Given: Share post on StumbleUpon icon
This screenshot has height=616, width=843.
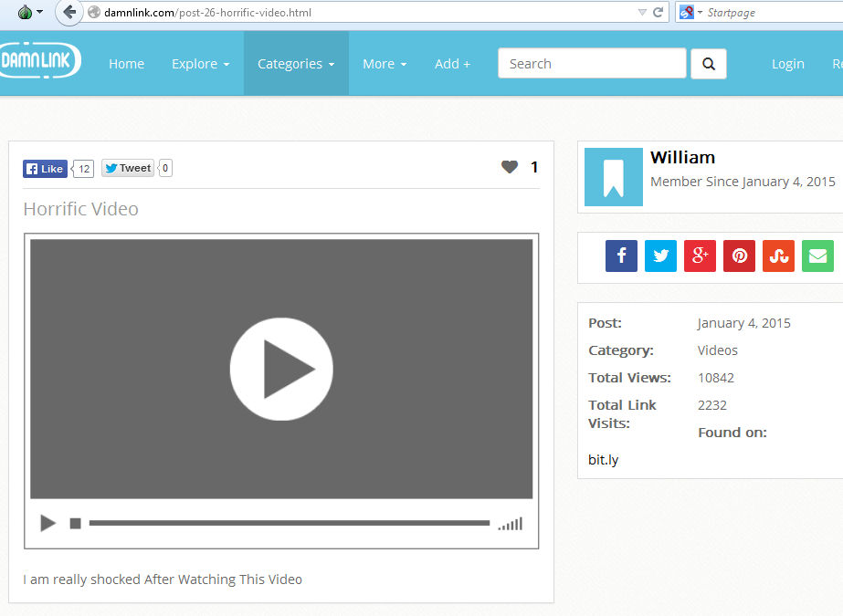Looking at the screenshot, I should (778, 256).
